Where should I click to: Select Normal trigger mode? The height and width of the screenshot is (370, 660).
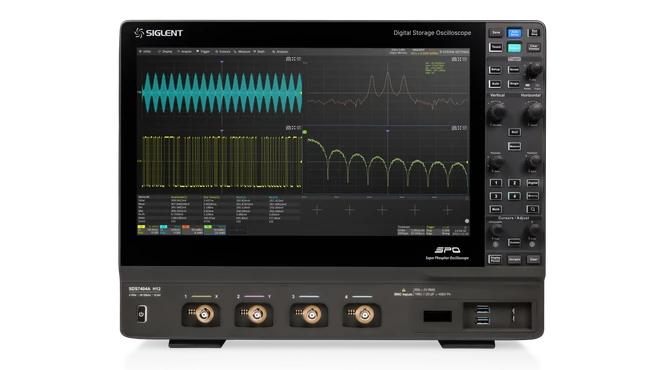tap(514, 69)
